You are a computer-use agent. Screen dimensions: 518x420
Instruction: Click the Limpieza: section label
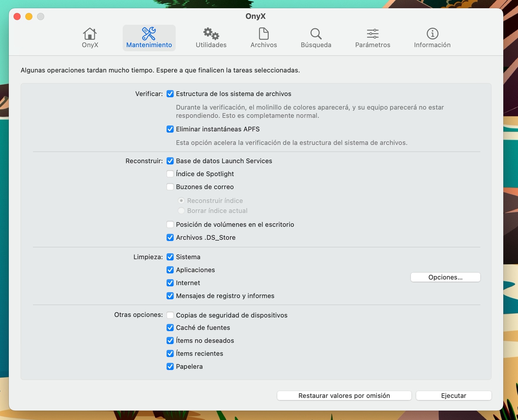(148, 257)
